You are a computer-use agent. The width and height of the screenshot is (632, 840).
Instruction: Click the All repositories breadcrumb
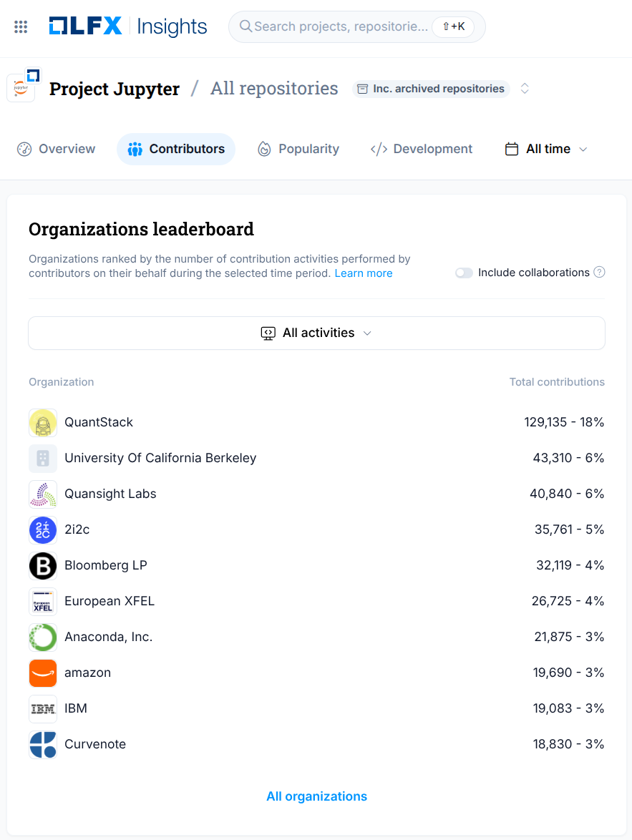coord(274,89)
